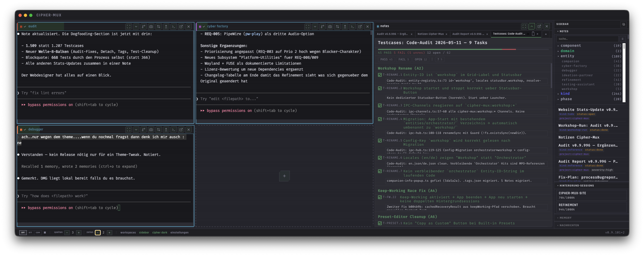Select STT mode in status bar
This screenshot has width=644, height=256.
point(30,233)
